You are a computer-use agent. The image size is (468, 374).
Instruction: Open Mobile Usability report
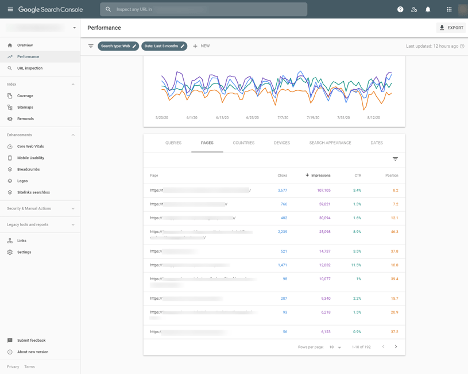click(x=40, y=158)
